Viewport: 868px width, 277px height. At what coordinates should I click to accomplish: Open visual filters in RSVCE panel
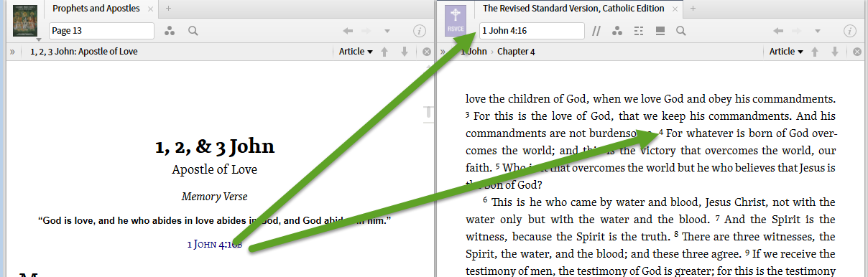[x=617, y=31]
